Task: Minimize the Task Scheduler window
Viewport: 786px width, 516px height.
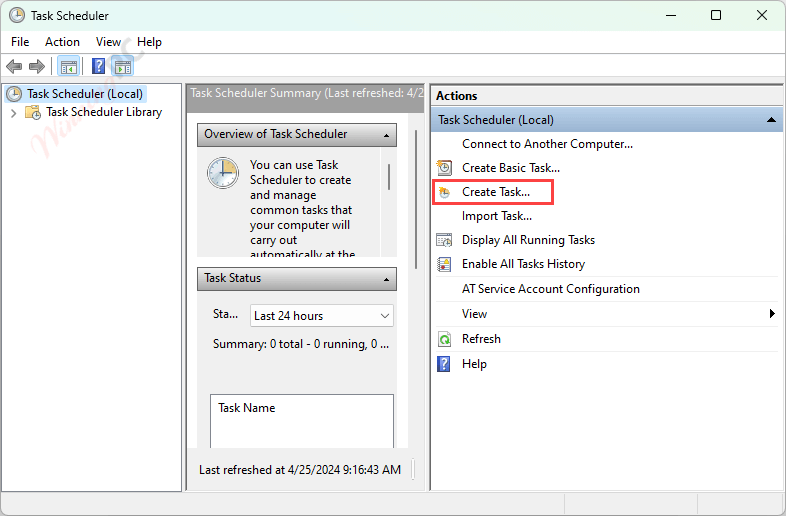Action: 671,16
